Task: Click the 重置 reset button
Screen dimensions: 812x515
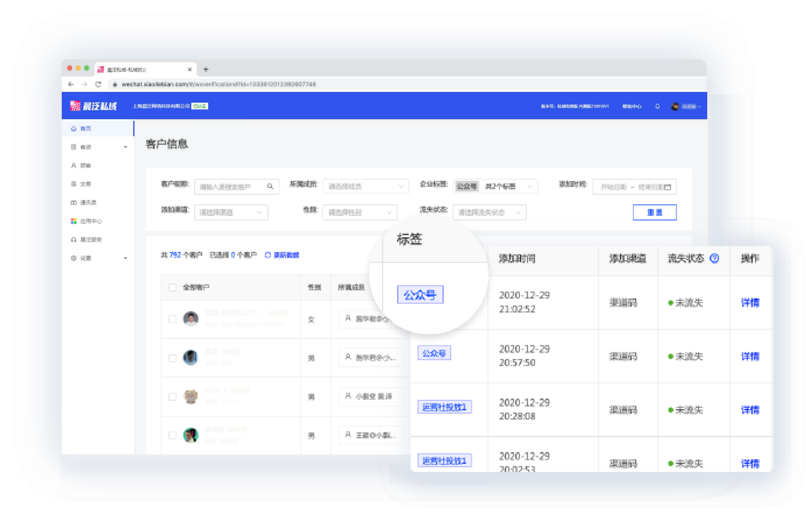Action: [x=654, y=213]
